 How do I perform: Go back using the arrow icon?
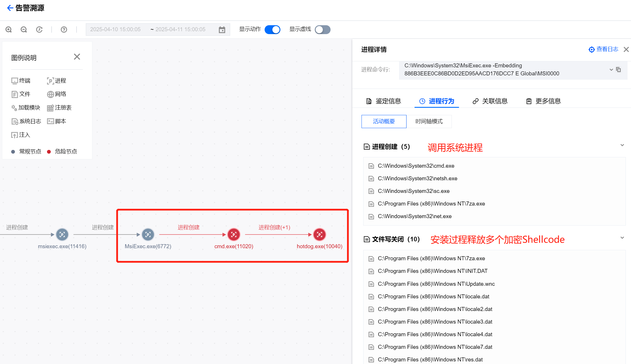pos(10,8)
